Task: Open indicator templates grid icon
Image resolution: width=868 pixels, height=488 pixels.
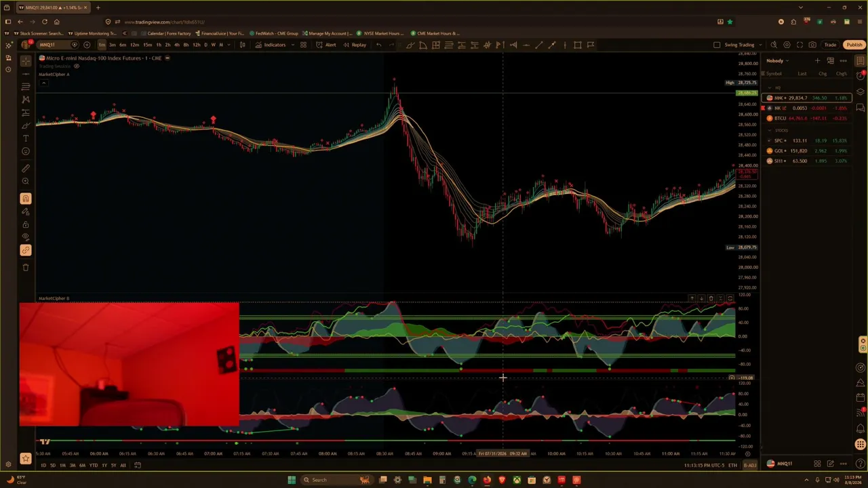Action: coord(303,45)
